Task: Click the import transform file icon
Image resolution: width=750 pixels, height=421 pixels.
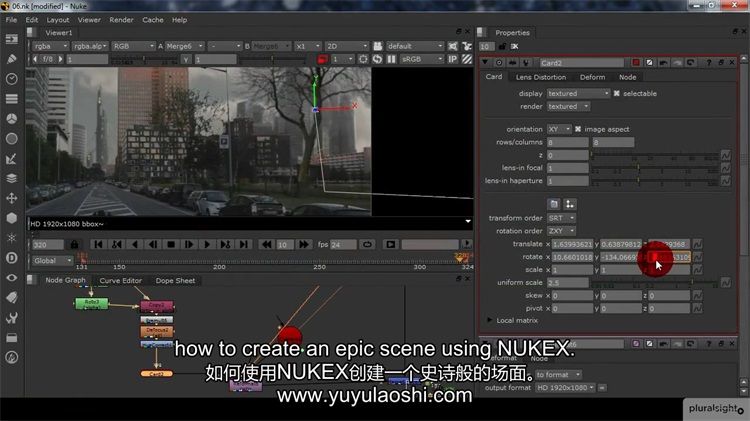Action: [x=554, y=204]
